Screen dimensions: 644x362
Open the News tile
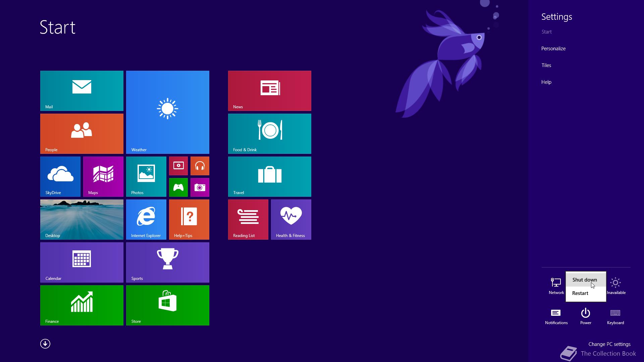(x=270, y=91)
